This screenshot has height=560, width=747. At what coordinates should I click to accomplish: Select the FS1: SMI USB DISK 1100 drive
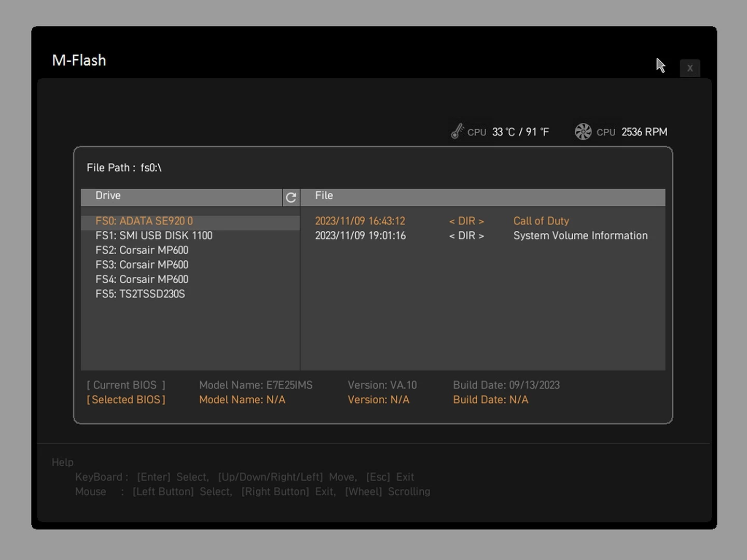154,235
